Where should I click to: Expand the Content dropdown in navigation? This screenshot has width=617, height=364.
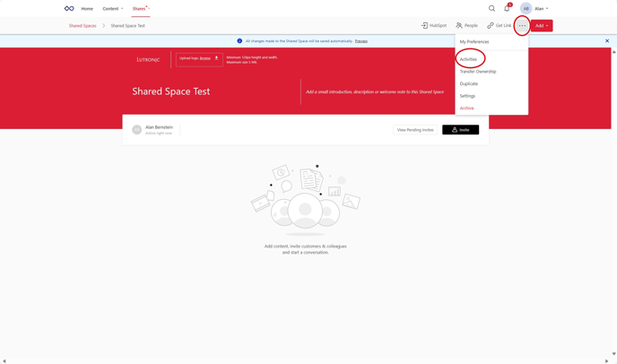click(x=113, y=9)
